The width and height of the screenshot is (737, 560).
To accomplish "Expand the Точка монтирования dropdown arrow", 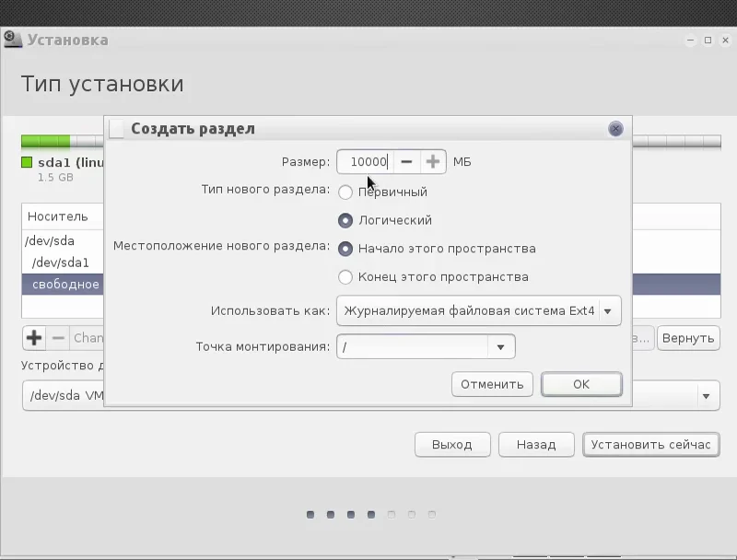I will click(x=500, y=346).
